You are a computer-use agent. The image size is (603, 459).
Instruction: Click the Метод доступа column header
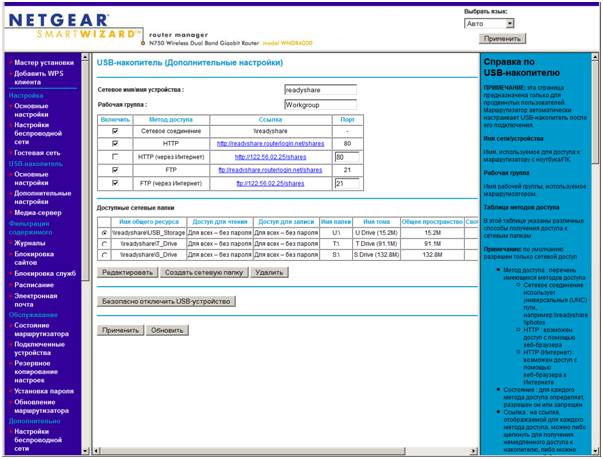pyautogui.click(x=171, y=120)
